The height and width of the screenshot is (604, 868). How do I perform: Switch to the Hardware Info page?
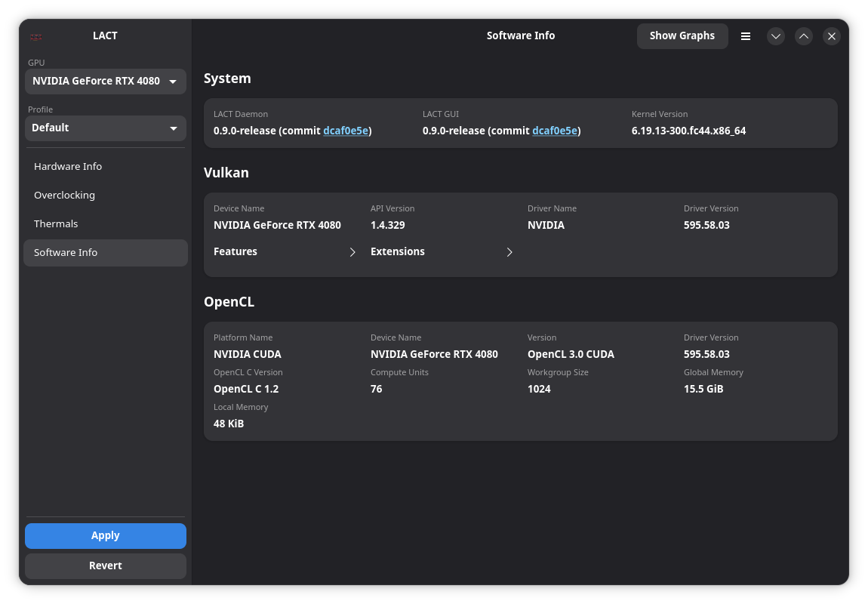click(x=68, y=166)
